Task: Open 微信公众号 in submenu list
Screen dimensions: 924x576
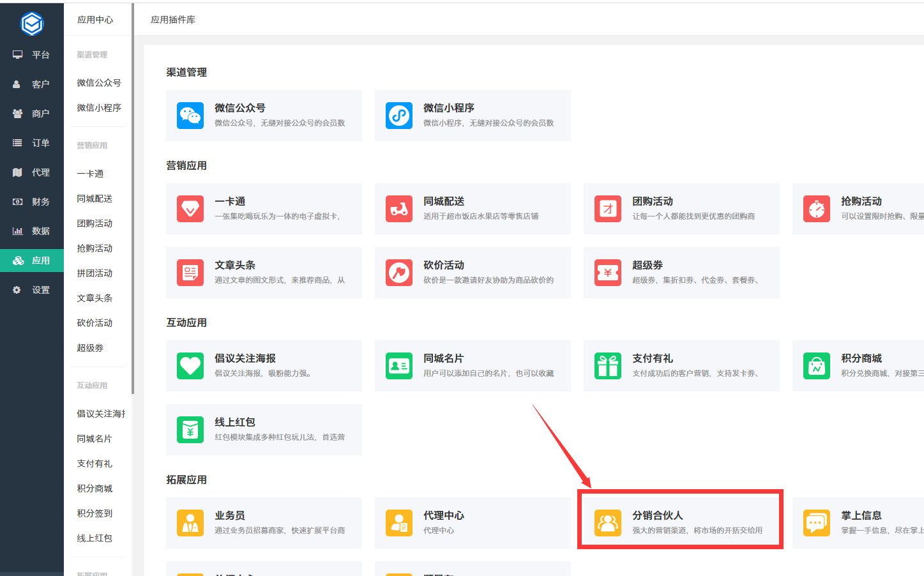Action: 99,83
